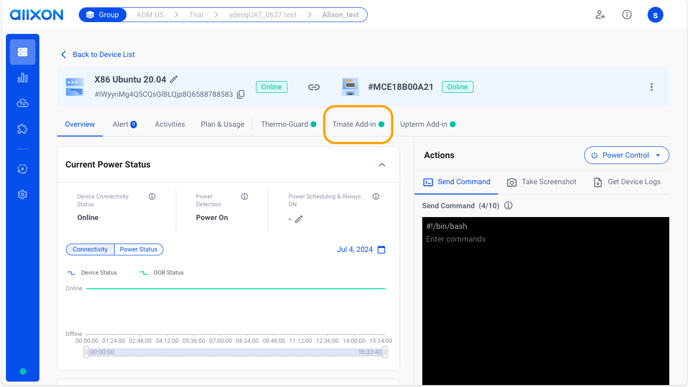Edit the X86 Ubuntu 20.04 device name

pos(174,79)
